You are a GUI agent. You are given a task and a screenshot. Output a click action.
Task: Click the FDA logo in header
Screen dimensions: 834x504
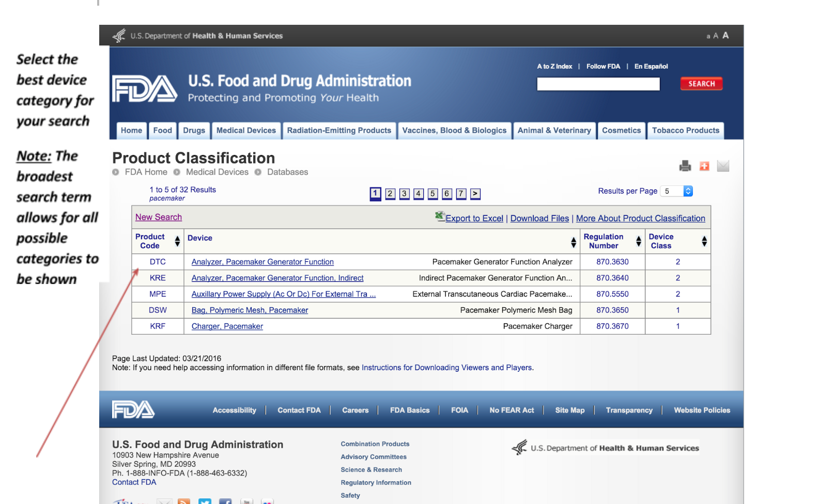[145, 88]
